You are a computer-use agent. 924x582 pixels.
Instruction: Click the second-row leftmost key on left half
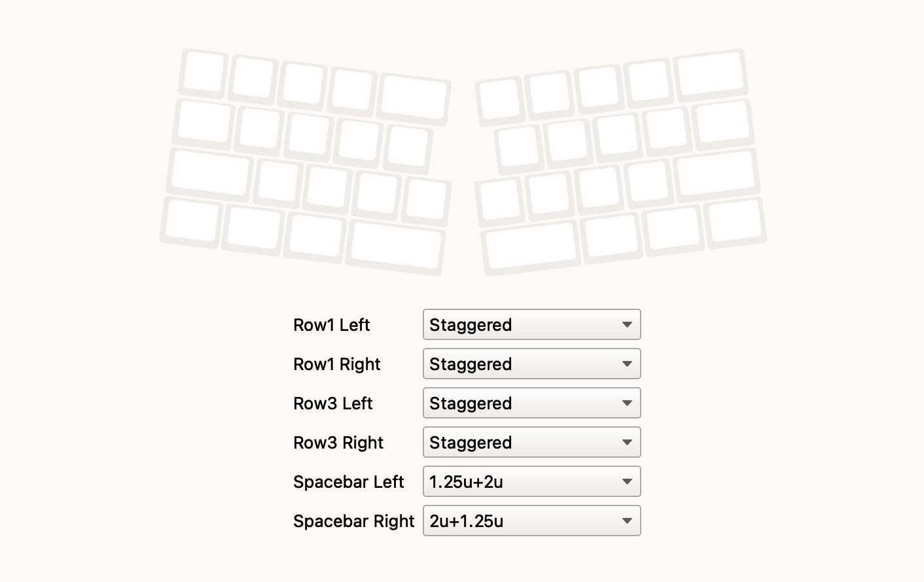[x=204, y=122]
